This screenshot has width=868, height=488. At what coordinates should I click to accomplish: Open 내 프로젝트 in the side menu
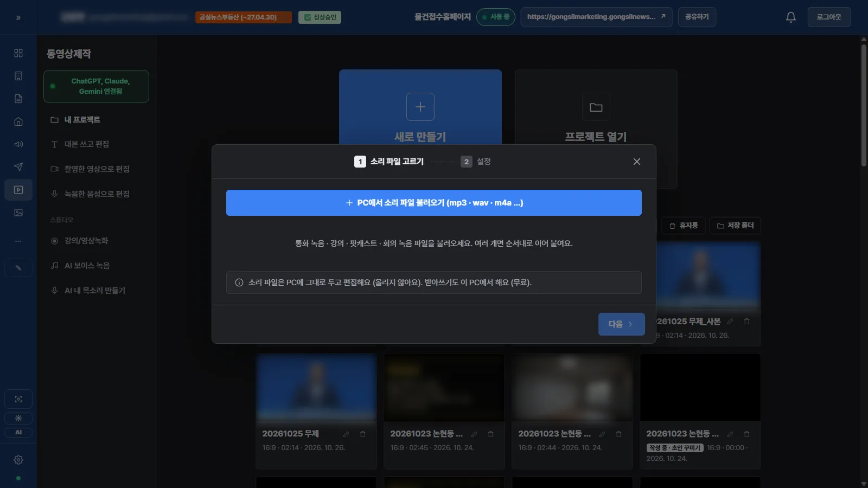[x=96, y=120]
